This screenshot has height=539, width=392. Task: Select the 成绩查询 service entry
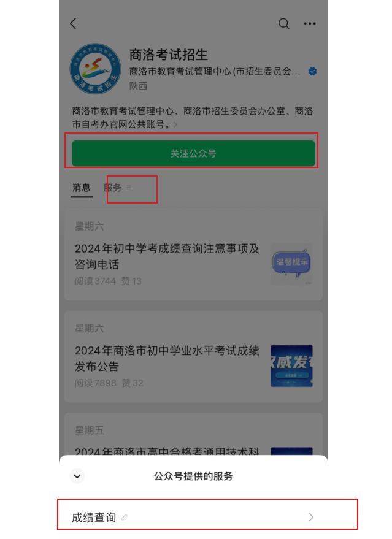tap(193, 518)
